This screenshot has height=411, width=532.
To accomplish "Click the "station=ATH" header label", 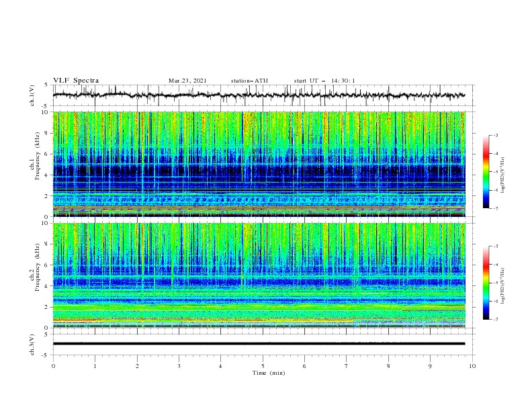I will click(x=249, y=81).
